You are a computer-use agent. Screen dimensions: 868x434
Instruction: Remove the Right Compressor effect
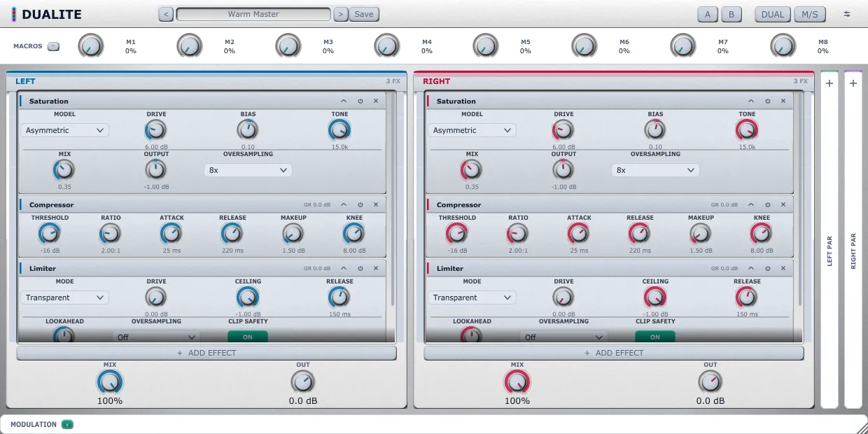tap(783, 204)
